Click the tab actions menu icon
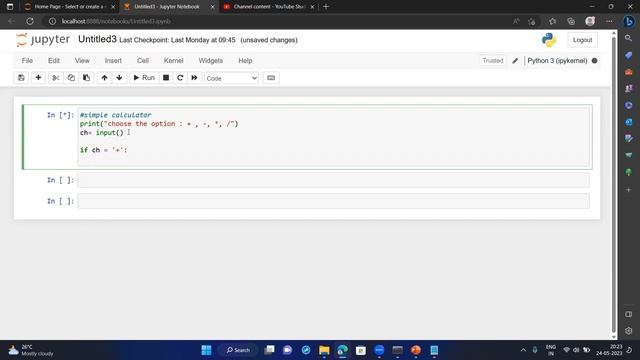Screen dimensions: 640x360 (x=10, y=7)
